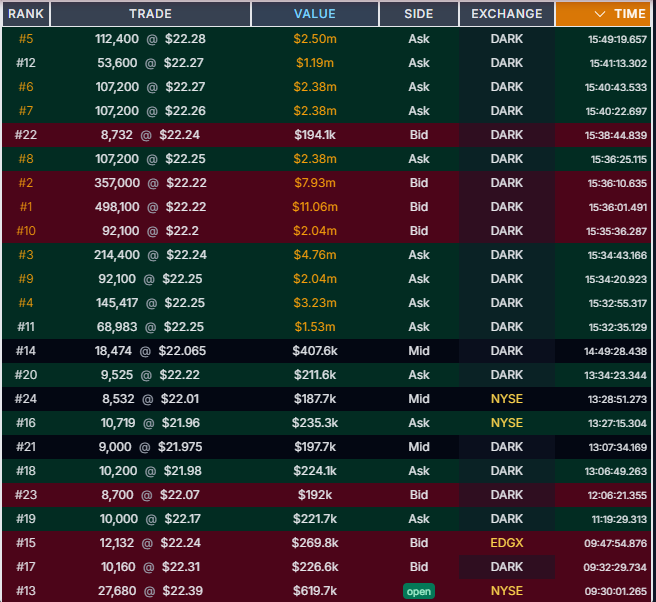
Task: Select trade 9,525 @ $22.22
Action: click(150, 375)
